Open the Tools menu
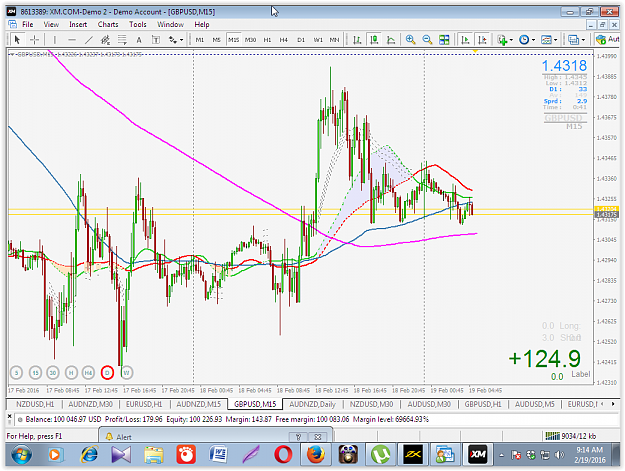The image size is (625, 471). tap(138, 24)
